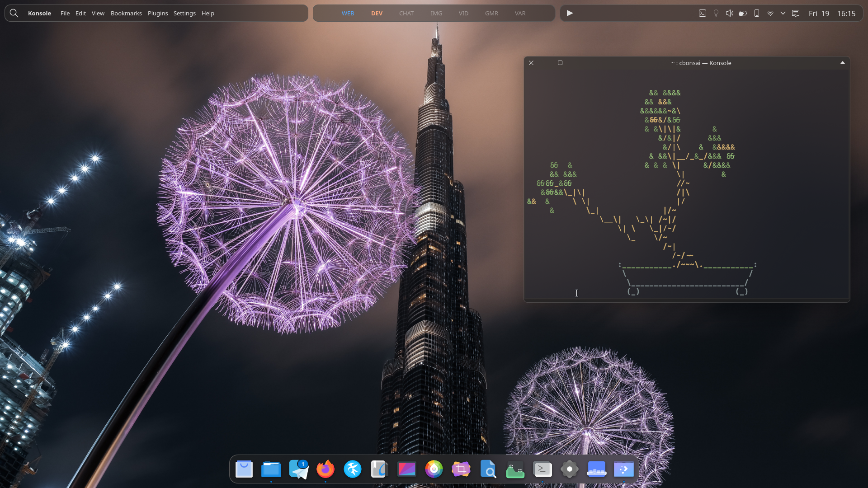Maximize the Konsole window

pyautogui.click(x=560, y=63)
